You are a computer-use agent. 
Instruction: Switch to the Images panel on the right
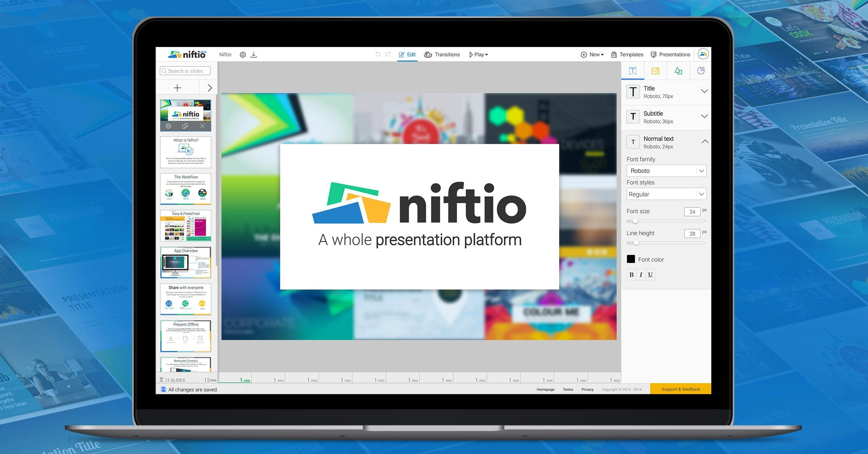[655, 71]
